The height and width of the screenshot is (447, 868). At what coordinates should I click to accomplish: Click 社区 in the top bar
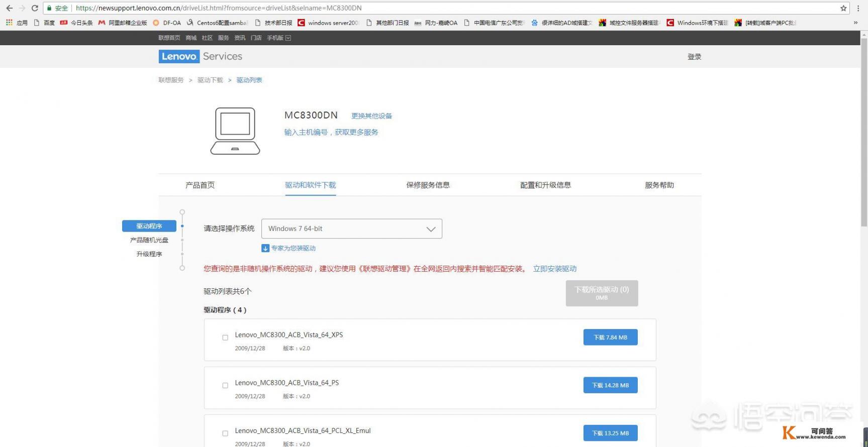pyautogui.click(x=207, y=38)
